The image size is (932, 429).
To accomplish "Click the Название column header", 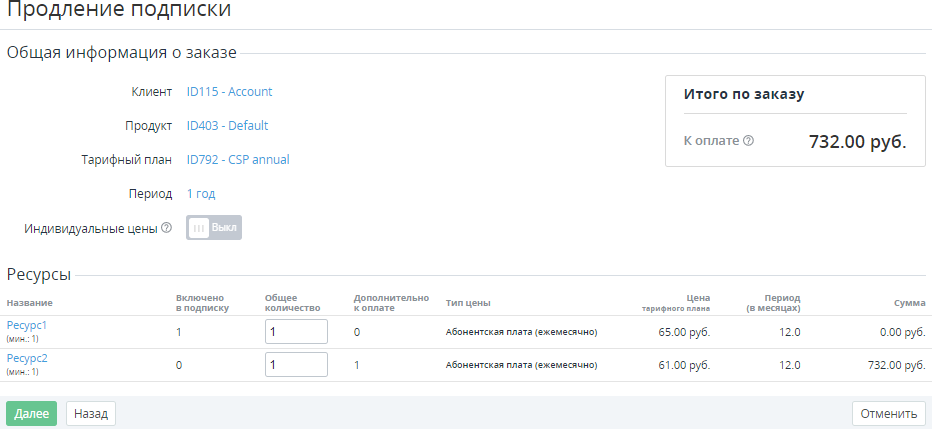I will pyautogui.click(x=30, y=303).
